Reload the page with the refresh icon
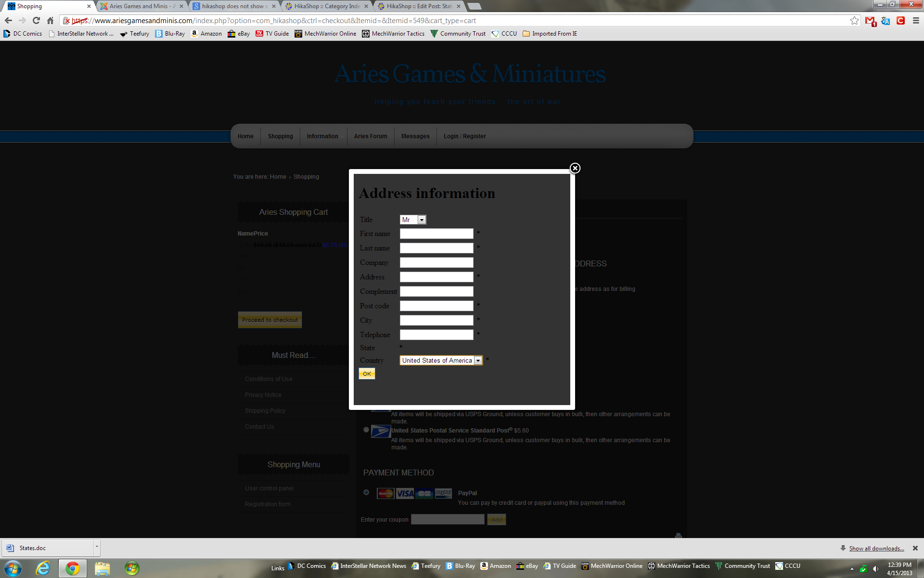Screen dimensions: 924x578 (x=36, y=20)
